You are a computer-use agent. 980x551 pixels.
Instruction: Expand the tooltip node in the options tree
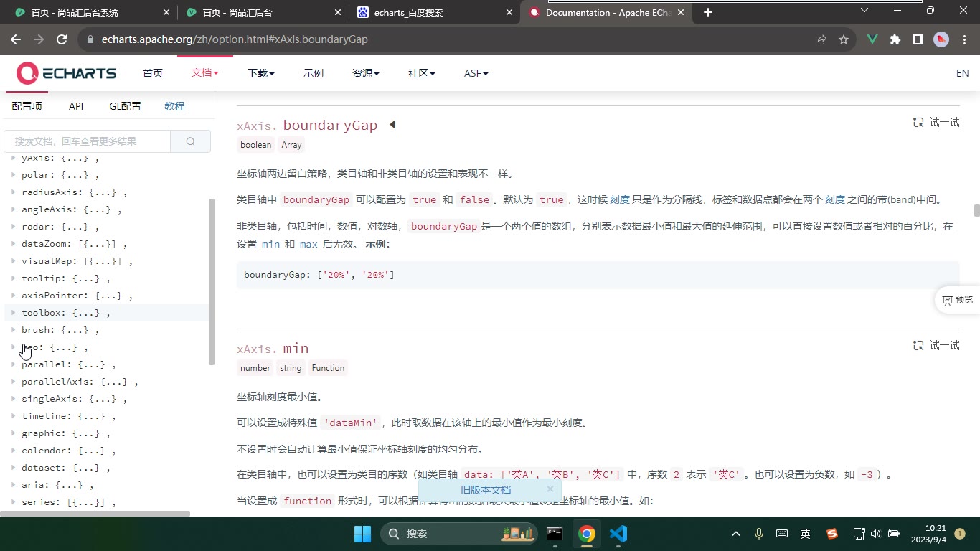[x=14, y=278]
